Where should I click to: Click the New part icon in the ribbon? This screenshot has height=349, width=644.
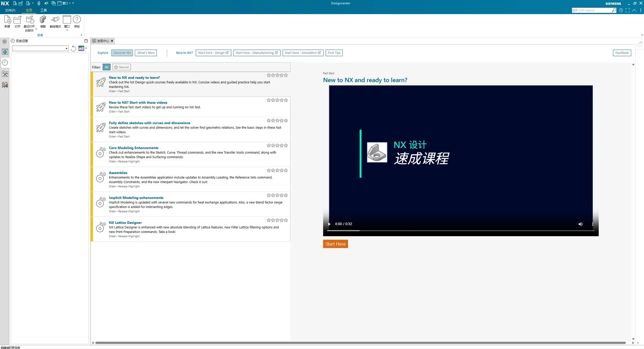click(x=7, y=21)
